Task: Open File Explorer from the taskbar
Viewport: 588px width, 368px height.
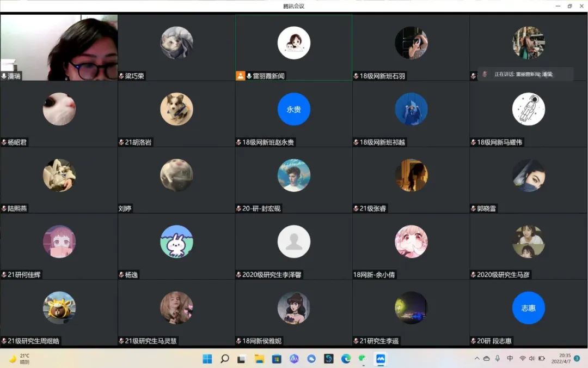Action: pos(259,359)
